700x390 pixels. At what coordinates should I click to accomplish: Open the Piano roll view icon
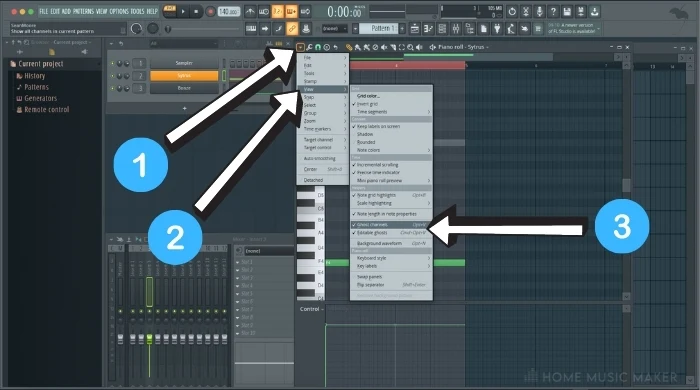tap(428, 29)
